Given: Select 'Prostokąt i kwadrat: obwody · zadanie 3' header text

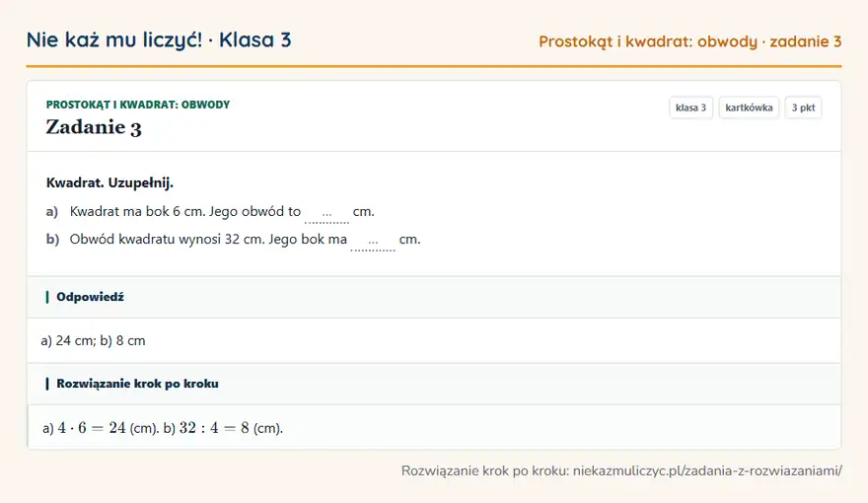Looking at the screenshot, I should tap(689, 41).
